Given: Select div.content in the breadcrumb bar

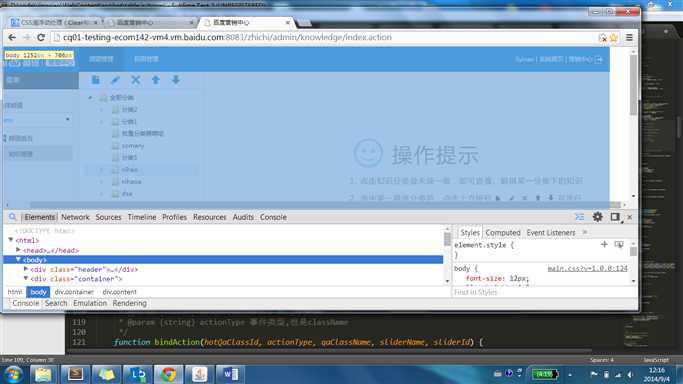Looking at the screenshot, I should click(x=119, y=292).
